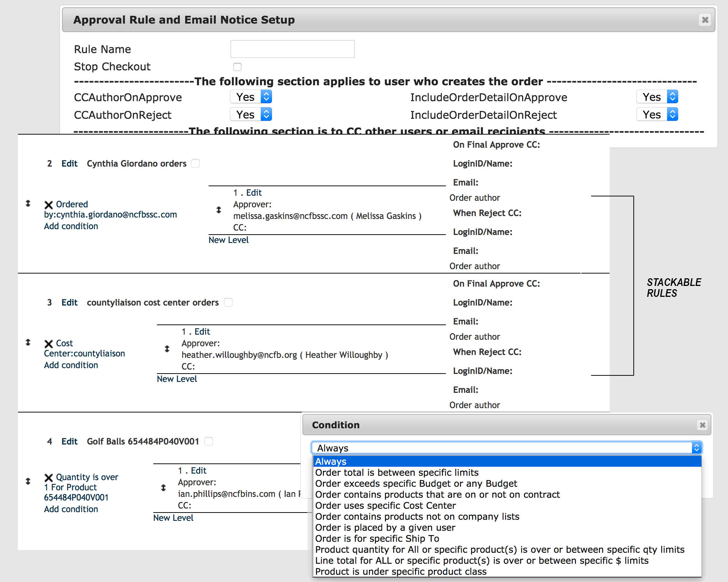Toggle the Stop Checkout checkbox
This screenshot has width=728, height=582.
pos(237,67)
